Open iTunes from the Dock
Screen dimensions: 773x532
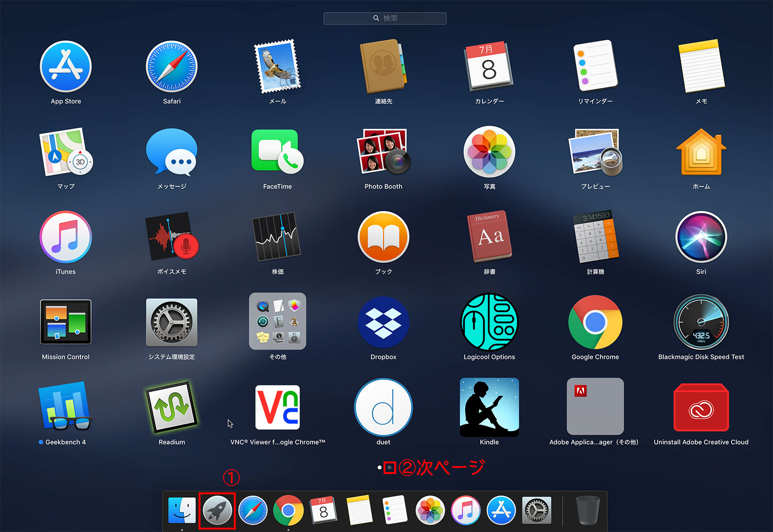[466, 510]
